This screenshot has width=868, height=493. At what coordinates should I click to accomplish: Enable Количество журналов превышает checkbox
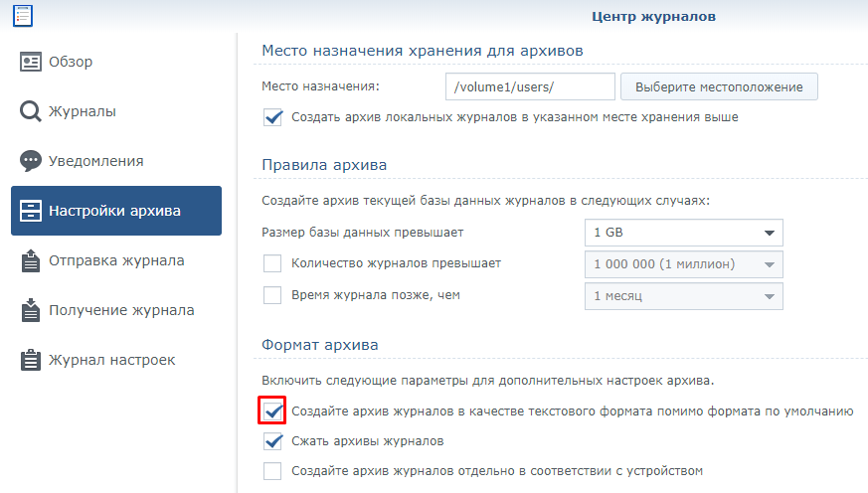pos(272,263)
